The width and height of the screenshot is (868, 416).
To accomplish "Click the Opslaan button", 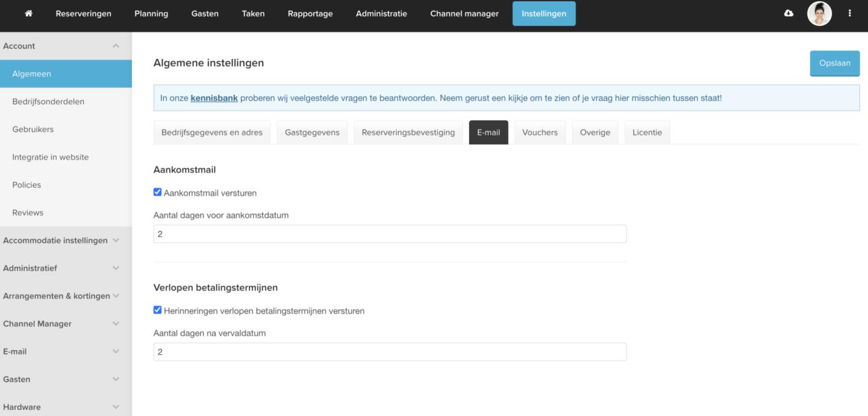I will pyautogui.click(x=834, y=63).
